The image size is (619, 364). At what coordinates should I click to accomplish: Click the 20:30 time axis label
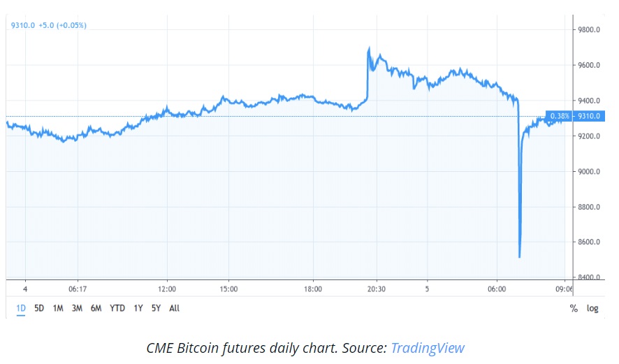pos(376,289)
